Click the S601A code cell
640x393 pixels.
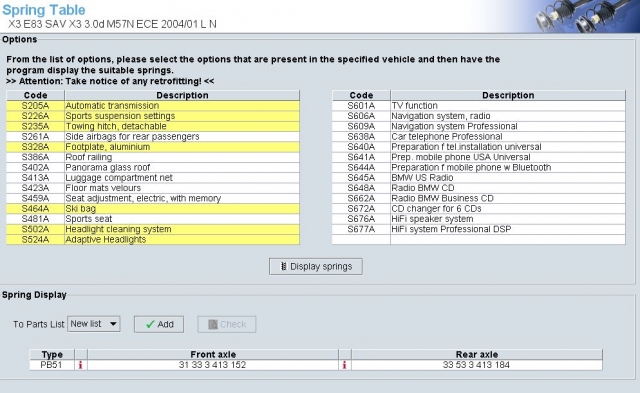pos(361,106)
